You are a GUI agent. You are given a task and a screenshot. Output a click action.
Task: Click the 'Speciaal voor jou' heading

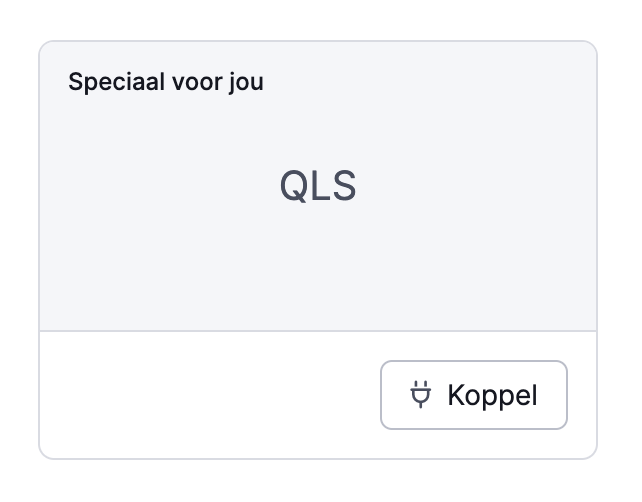[x=166, y=82]
